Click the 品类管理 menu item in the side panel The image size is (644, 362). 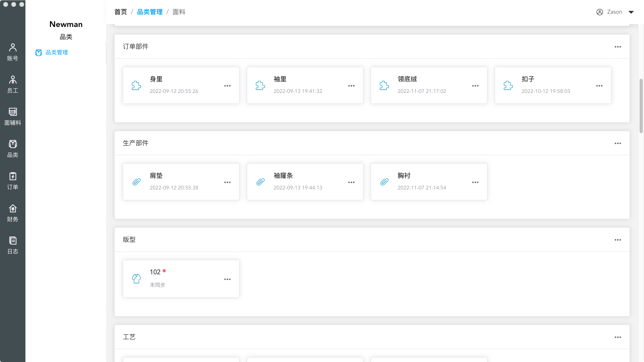click(x=52, y=52)
